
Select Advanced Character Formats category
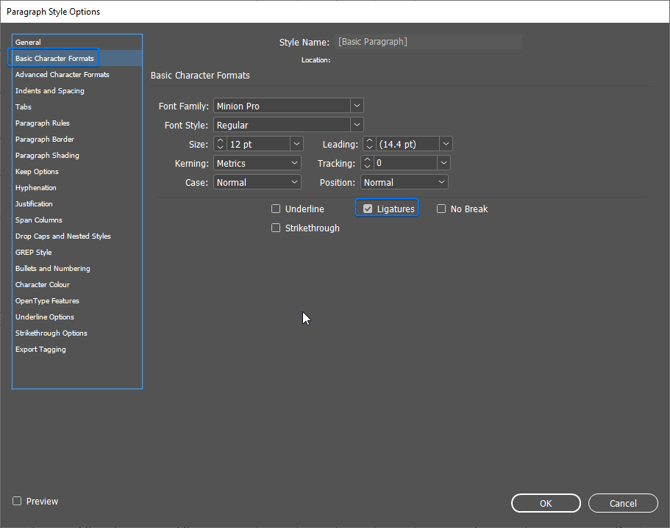tap(62, 75)
